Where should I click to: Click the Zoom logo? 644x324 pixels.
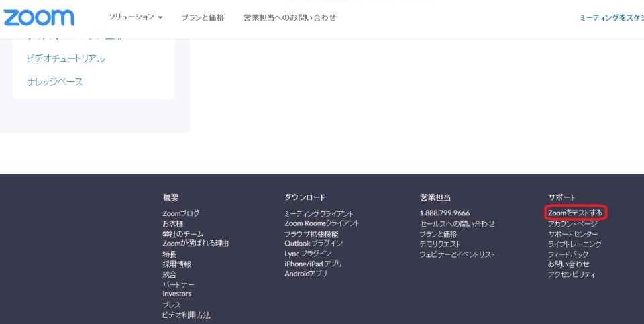pos(39,17)
